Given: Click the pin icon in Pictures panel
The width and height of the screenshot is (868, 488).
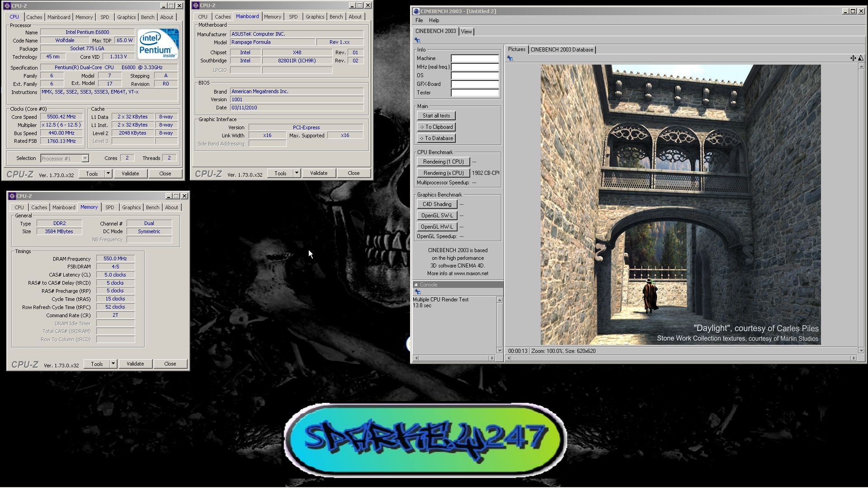Looking at the screenshot, I should click(x=510, y=58).
